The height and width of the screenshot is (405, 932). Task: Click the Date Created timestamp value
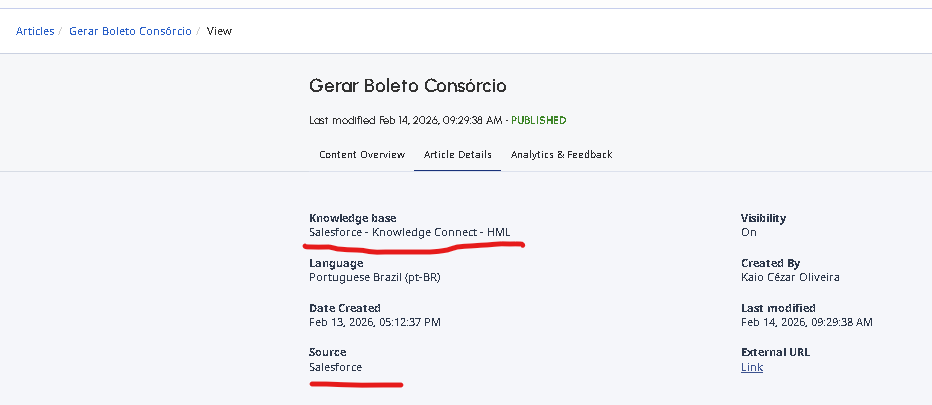point(375,322)
